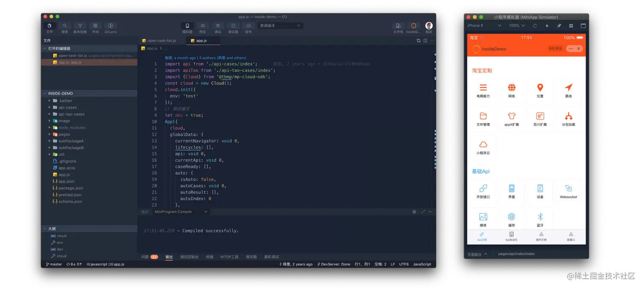Open the MiniProgram Compile output dropdown
This screenshot has height=289, width=644.
(x=181, y=212)
